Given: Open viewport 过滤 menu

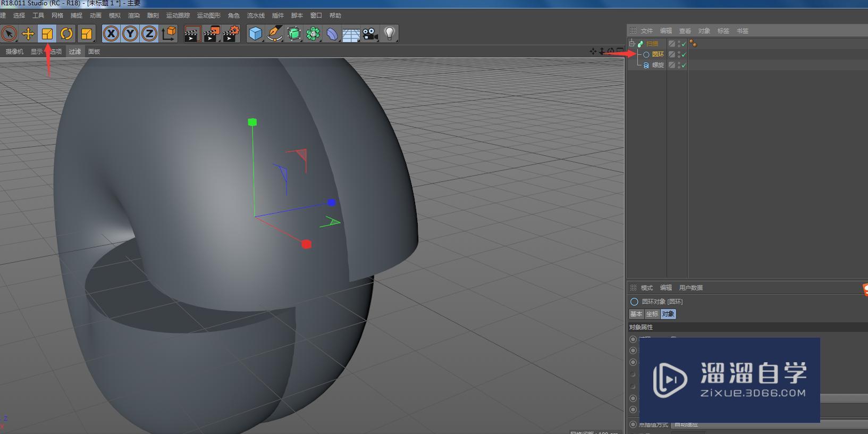Looking at the screenshot, I should pos(75,52).
